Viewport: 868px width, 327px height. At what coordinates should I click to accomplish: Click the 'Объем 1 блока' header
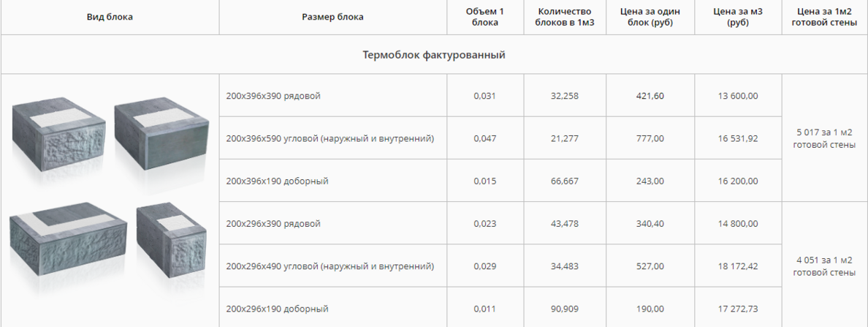click(x=485, y=17)
